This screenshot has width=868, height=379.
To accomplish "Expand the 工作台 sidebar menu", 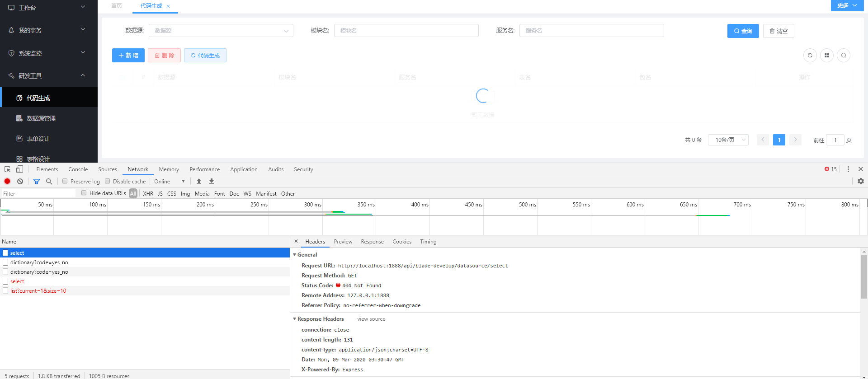I will click(83, 7).
